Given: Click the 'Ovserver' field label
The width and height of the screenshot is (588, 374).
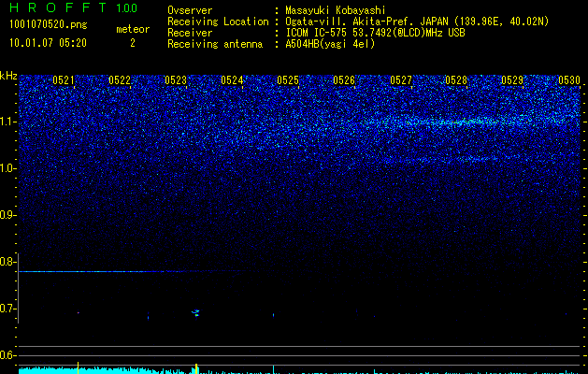Looking at the screenshot, I should point(190,10).
